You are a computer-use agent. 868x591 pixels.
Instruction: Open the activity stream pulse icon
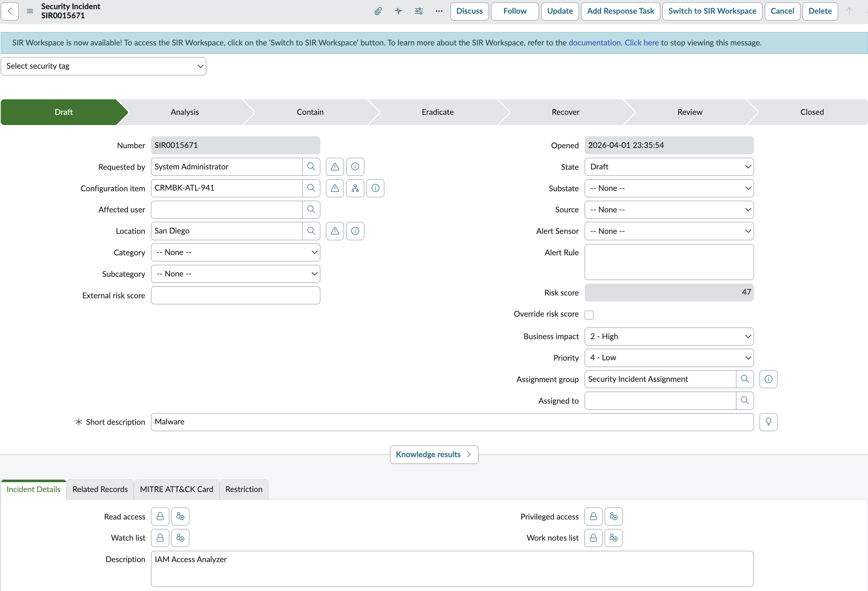coord(398,11)
